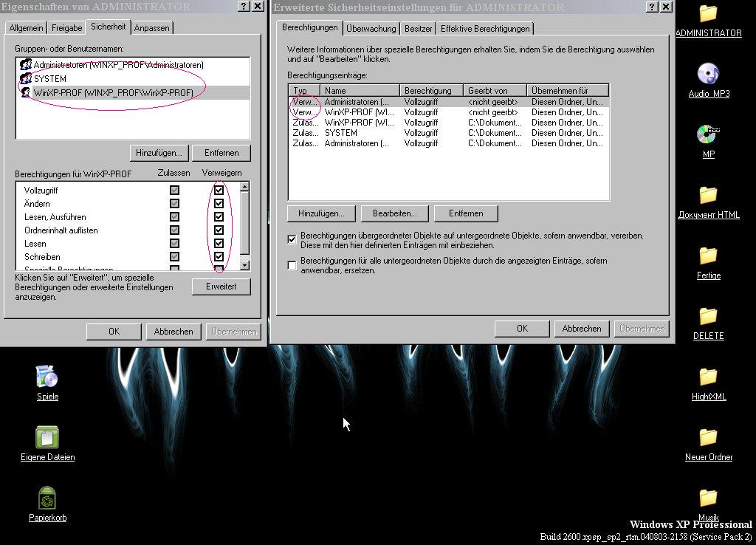Close the Eigenschaften von ADMINISTRATOR dialog
The image size is (756, 545).
[258, 6]
